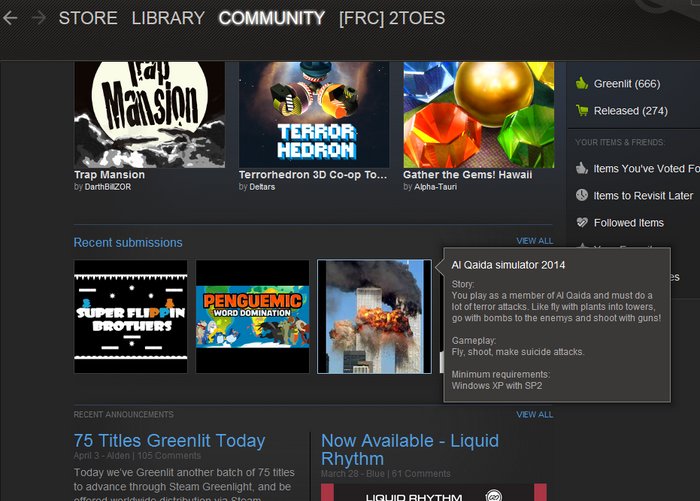The image size is (700, 501).
Task: Open the LIBRARY tab
Action: 168,18
